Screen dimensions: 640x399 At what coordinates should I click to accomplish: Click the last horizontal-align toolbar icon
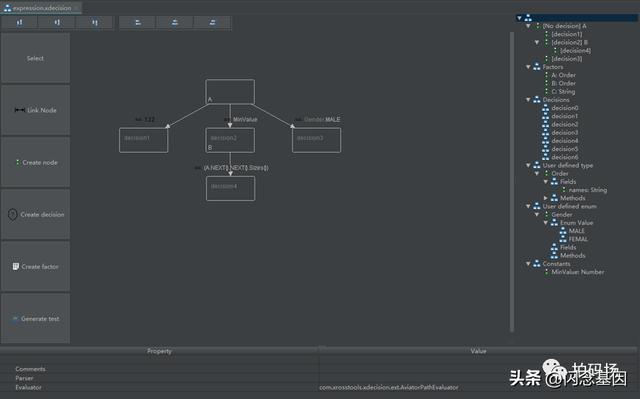[212, 22]
